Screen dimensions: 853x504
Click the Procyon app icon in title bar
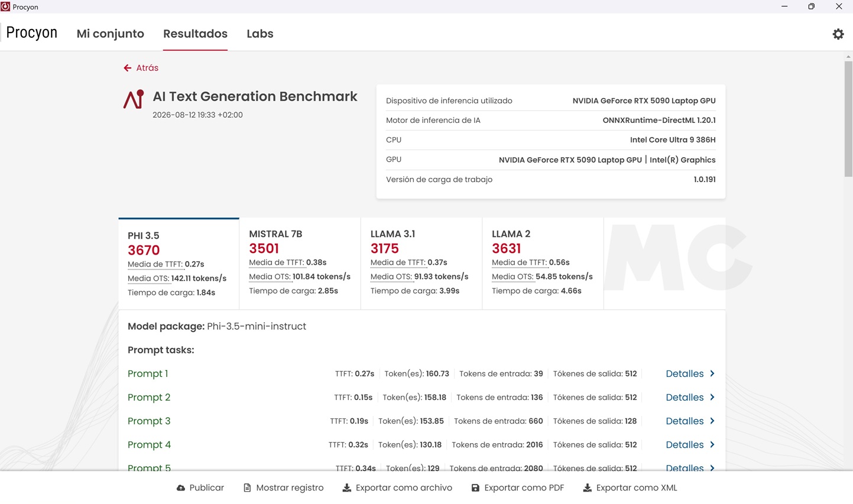tap(5, 6)
